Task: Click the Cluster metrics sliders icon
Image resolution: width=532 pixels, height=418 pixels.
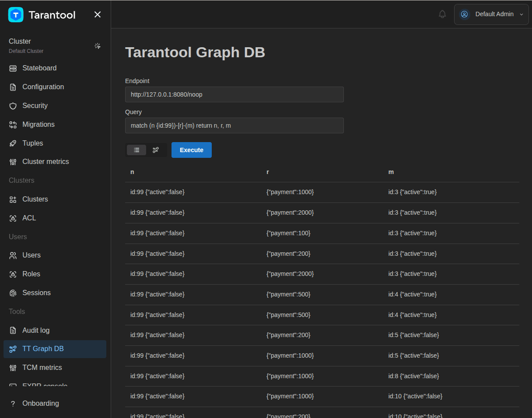Action: click(13, 162)
